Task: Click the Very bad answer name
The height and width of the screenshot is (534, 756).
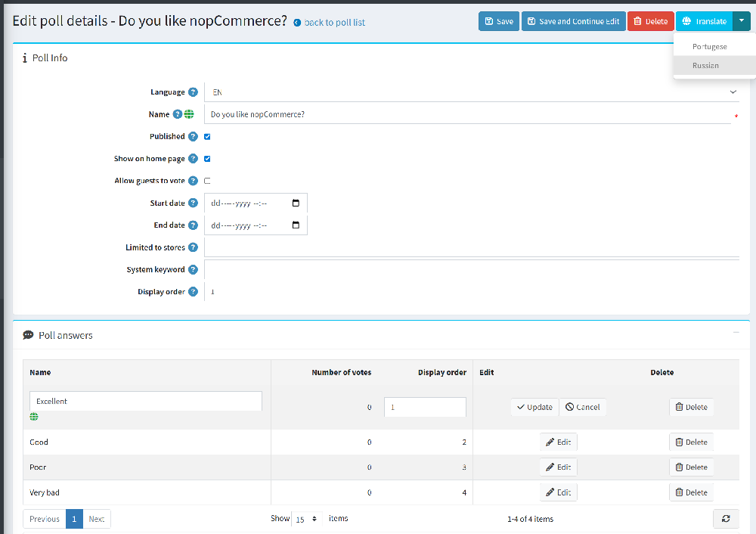Action: (x=45, y=492)
